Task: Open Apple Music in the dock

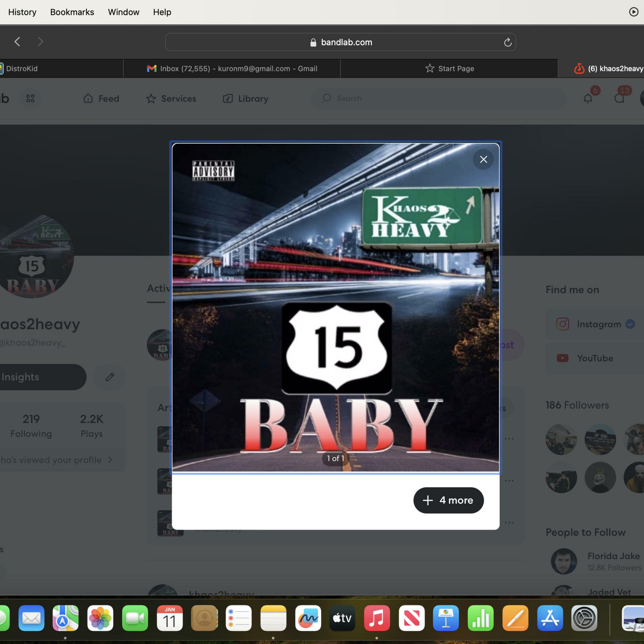Action: pyautogui.click(x=377, y=618)
